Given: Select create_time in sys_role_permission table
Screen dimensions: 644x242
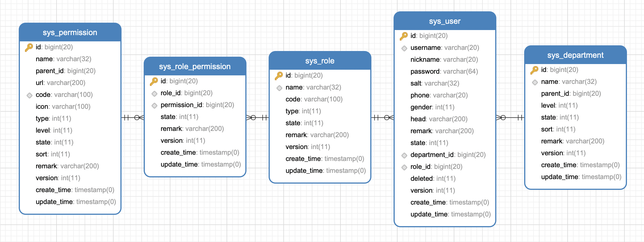Looking at the screenshot, I should coord(200,152).
